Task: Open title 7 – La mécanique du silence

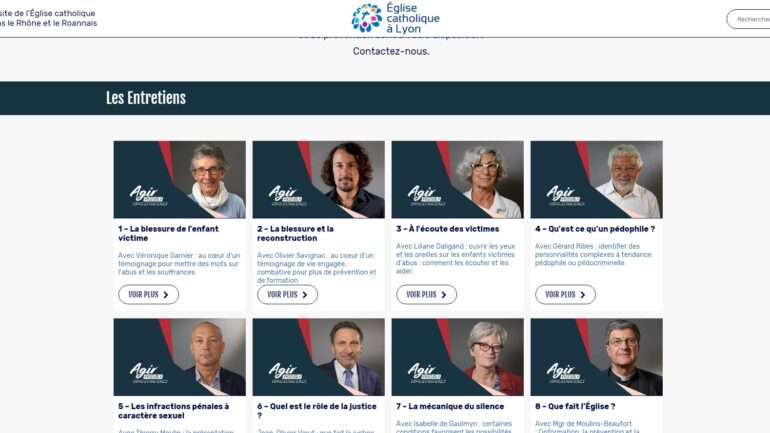Action: (x=450, y=406)
